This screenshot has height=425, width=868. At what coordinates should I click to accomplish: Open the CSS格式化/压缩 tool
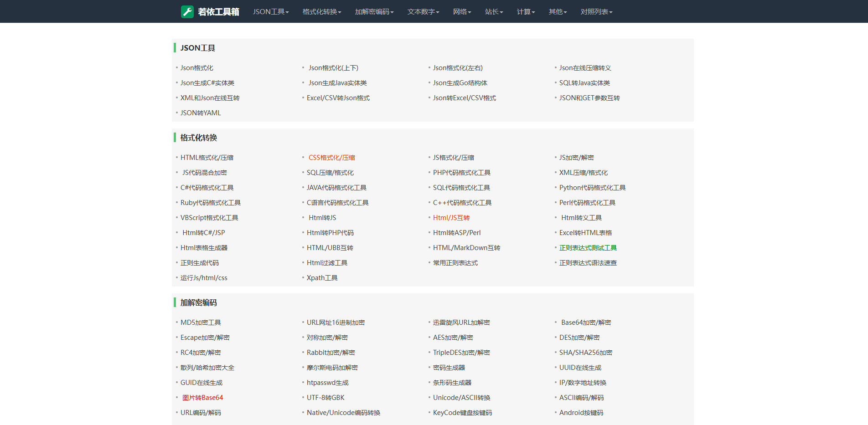[x=331, y=157]
